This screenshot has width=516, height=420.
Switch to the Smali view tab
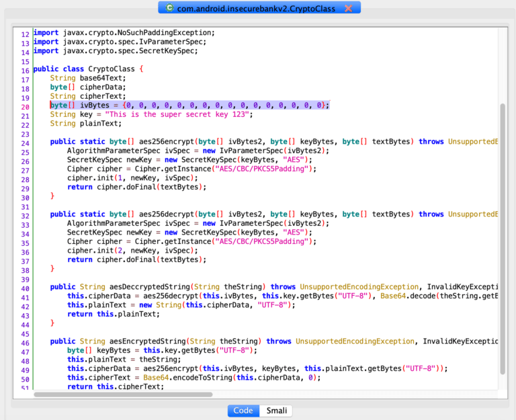tap(276, 411)
